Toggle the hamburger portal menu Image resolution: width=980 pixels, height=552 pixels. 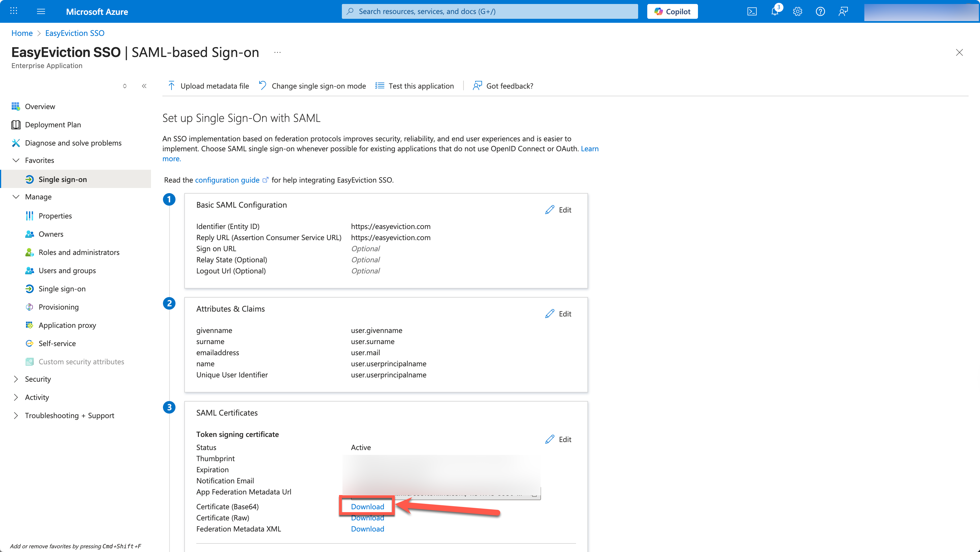point(41,11)
